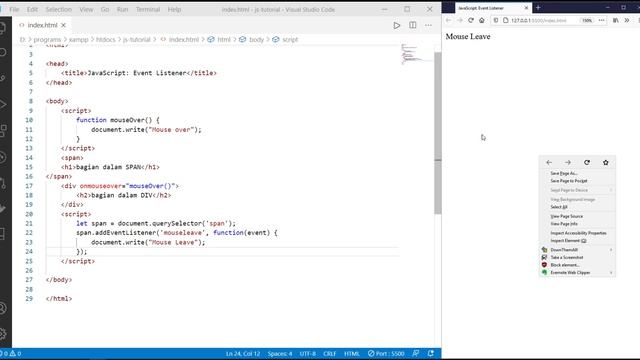Click the feedback icon in status bar

(416, 353)
